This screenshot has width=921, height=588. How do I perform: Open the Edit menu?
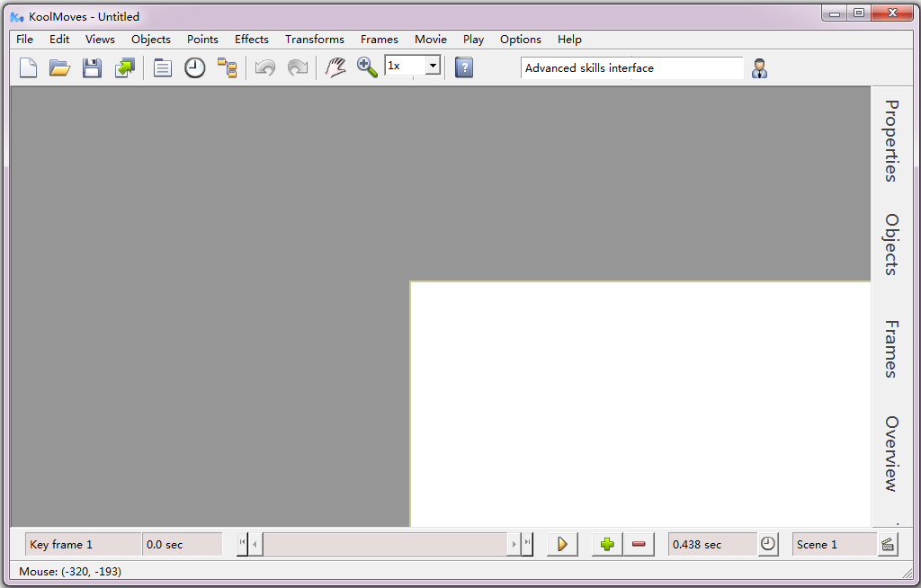point(59,40)
